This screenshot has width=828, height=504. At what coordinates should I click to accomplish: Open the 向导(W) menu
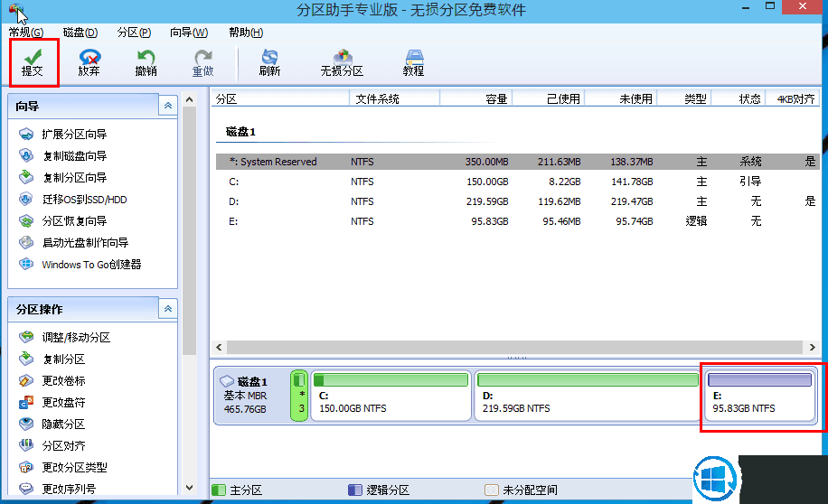click(189, 33)
